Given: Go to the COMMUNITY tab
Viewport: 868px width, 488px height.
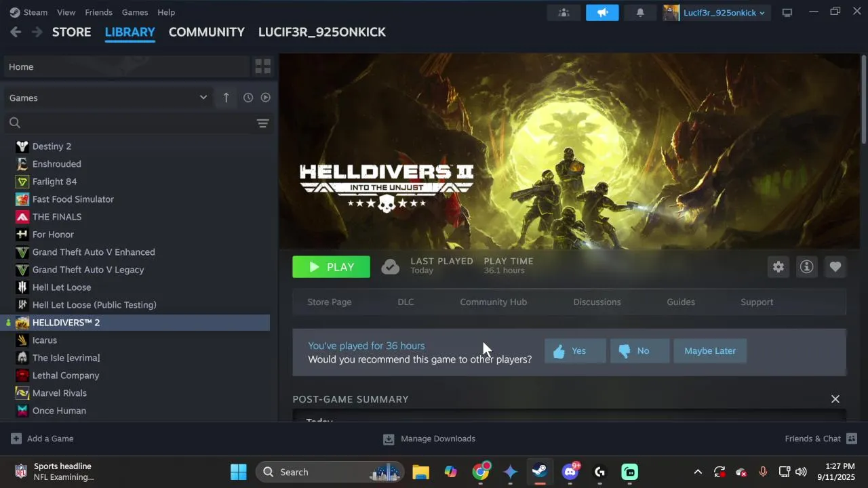Looking at the screenshot, I should (207, 32).
